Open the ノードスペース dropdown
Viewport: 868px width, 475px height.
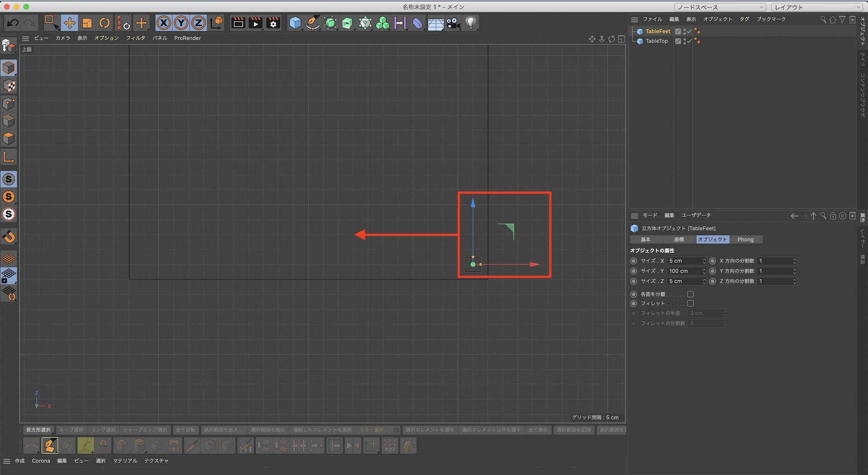coord(720,7)
